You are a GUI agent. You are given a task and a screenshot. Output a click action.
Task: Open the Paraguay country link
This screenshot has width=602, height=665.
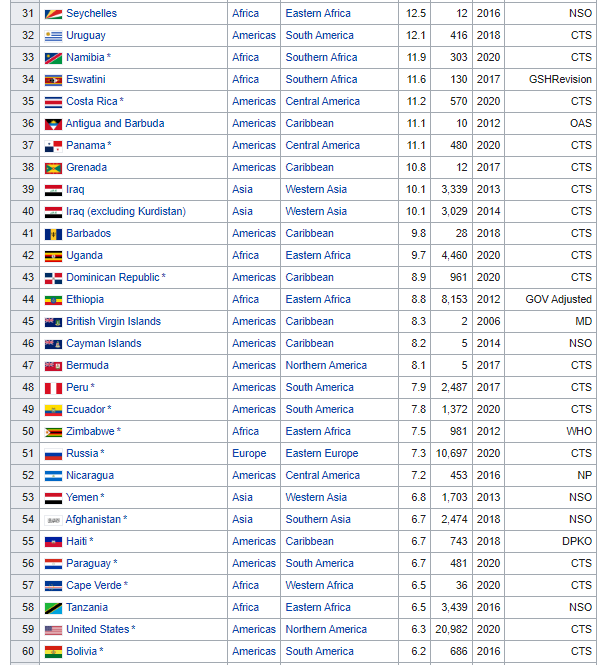click(x=88, y=564)
